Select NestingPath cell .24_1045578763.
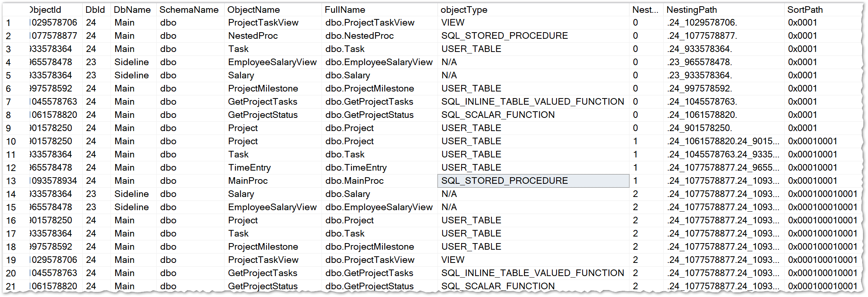This screenshot has width=868, height=297. [724, 102]
